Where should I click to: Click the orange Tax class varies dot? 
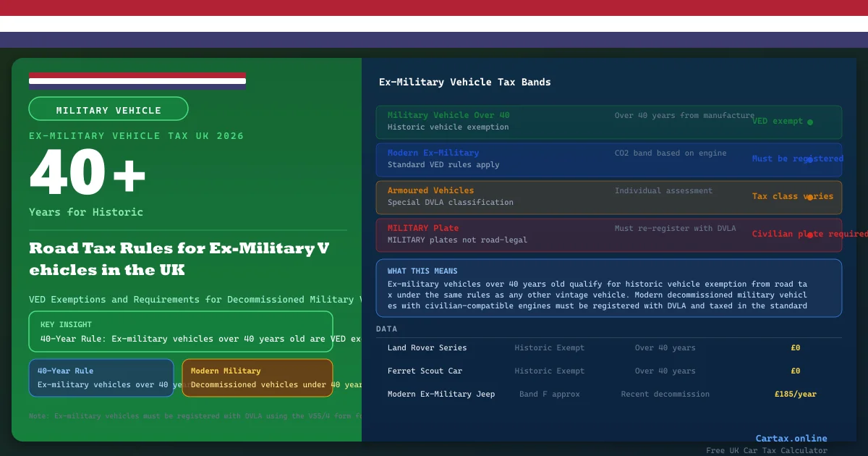810,196
